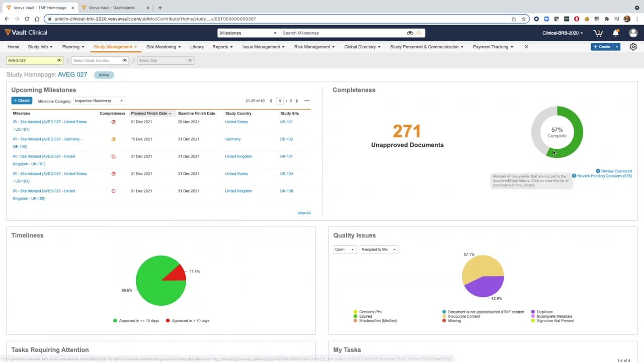Click the Review Overcount info icon
Viewport: 644px width, 362px height.
[598, 171]
